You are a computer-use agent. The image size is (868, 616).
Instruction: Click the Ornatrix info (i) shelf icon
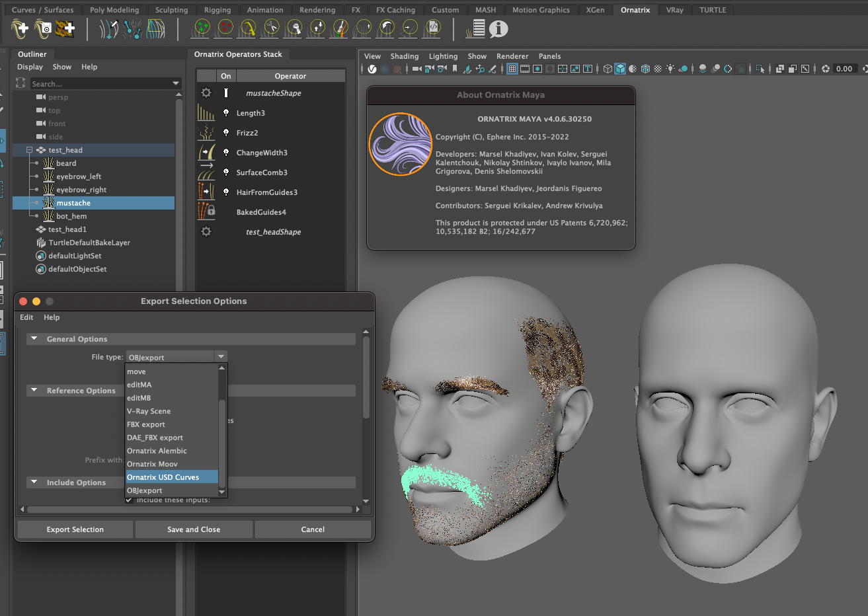coord(498,28)
